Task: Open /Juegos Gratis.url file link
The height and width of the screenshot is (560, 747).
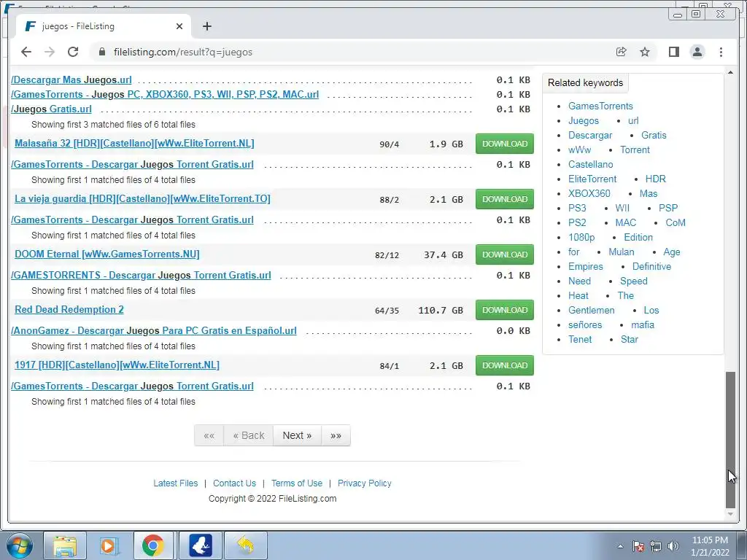Action: point(52,109)
